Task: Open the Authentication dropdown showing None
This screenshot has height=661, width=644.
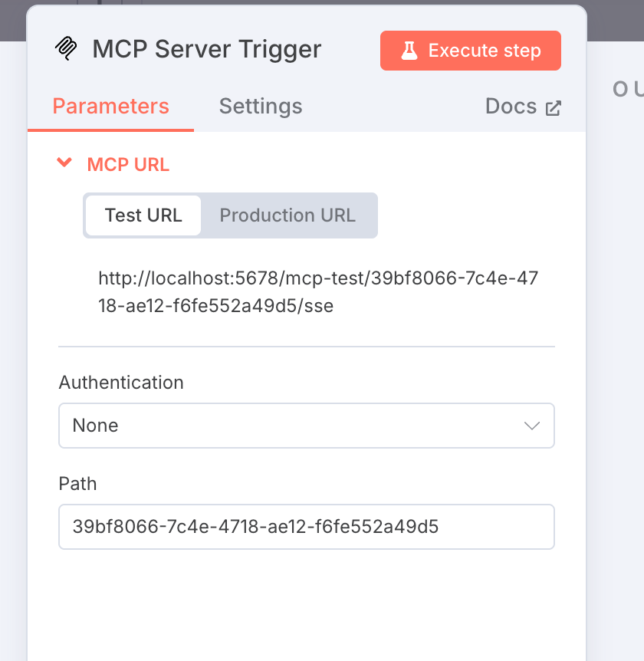Action: click(307, 426)
